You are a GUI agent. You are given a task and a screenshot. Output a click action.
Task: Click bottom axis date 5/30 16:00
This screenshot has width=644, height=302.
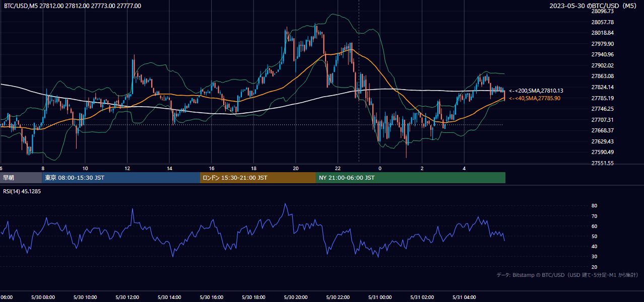pyautogui.click(x=212, y=297)
